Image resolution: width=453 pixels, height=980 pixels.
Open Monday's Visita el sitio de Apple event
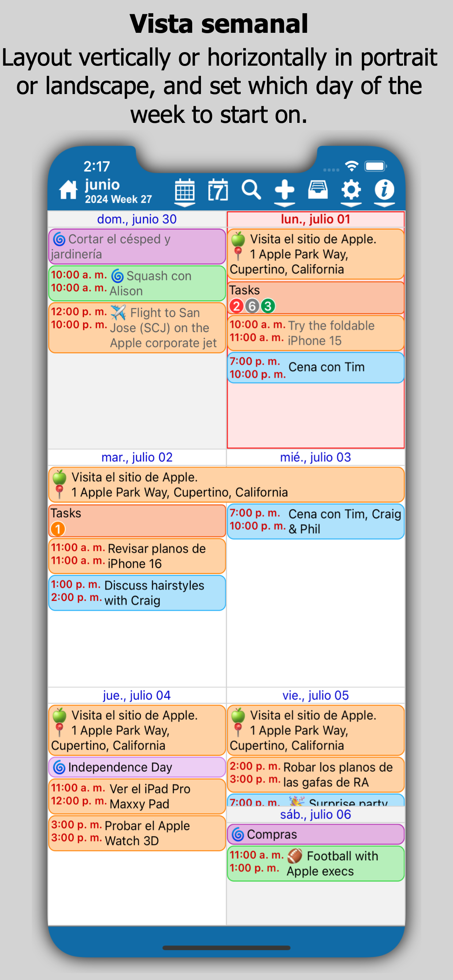click(x=315, y=254)
